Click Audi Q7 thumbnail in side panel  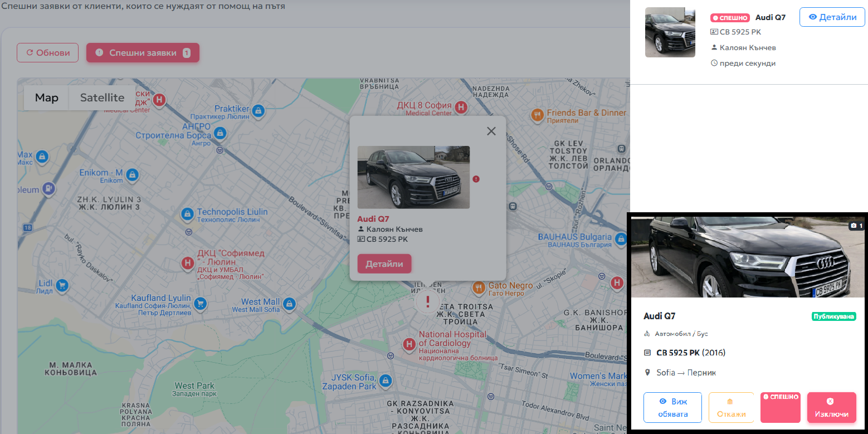pyautogui.click(x=670, y=32)
